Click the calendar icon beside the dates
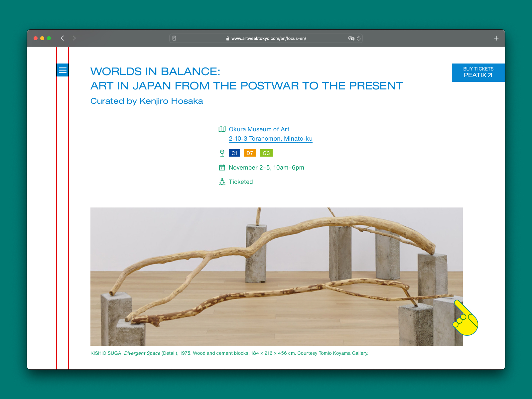 [x=222, y=168]
